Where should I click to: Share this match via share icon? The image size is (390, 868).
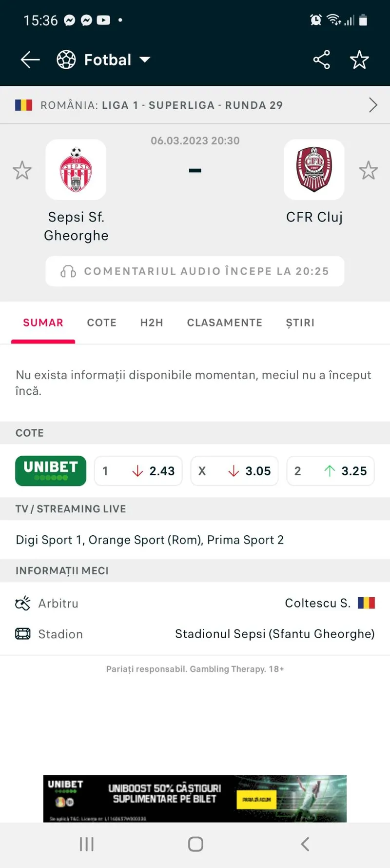coord(321,60)
